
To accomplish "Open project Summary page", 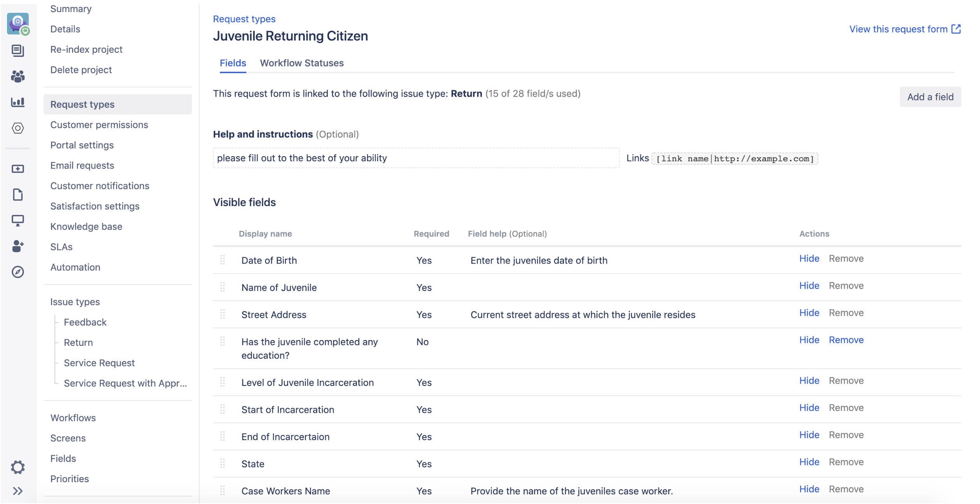I will (x=71, y=9).
